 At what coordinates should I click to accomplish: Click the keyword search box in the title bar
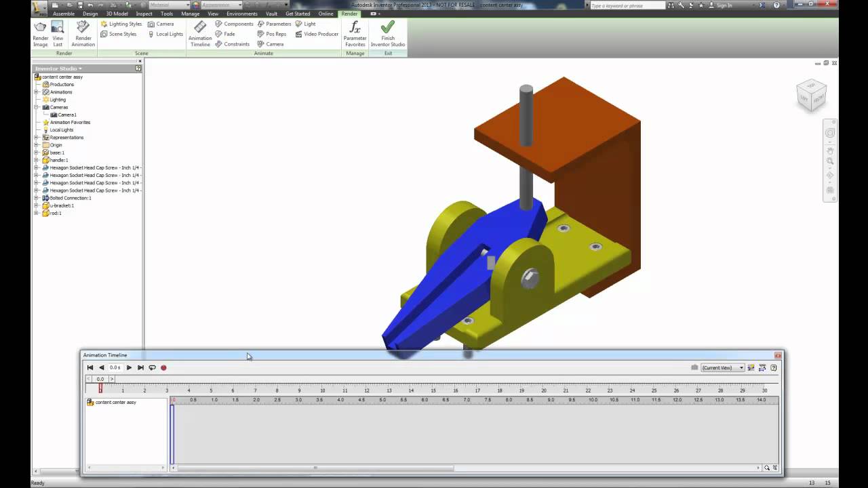pyautogui.click(x=627, y=5)
